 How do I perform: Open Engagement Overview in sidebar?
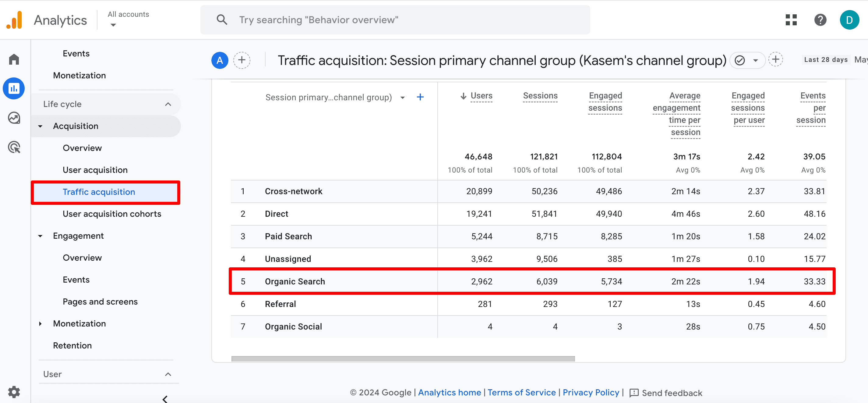click(x=82, y=258)
